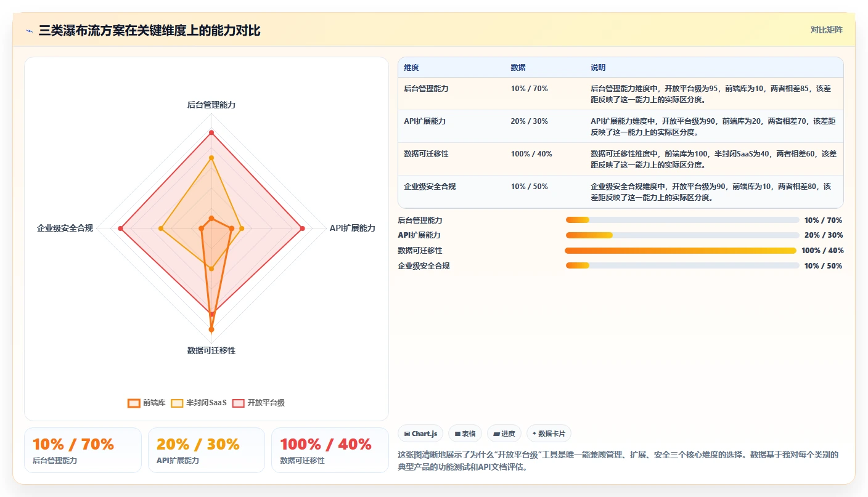This screenshot has width=868, height=497.
Task: Click the yellow 半封闭SaaS point on 后台管理能力 axis
Action: 211,158
